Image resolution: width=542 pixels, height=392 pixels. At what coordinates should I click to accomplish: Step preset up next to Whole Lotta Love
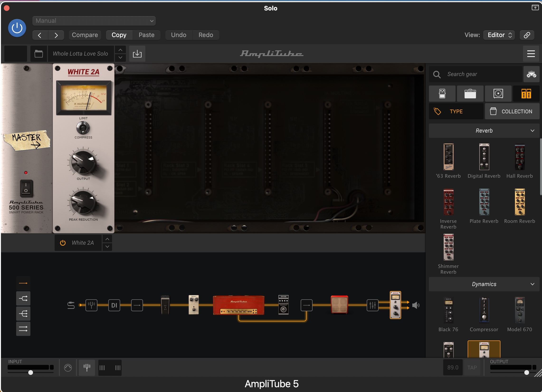[120, 50]
